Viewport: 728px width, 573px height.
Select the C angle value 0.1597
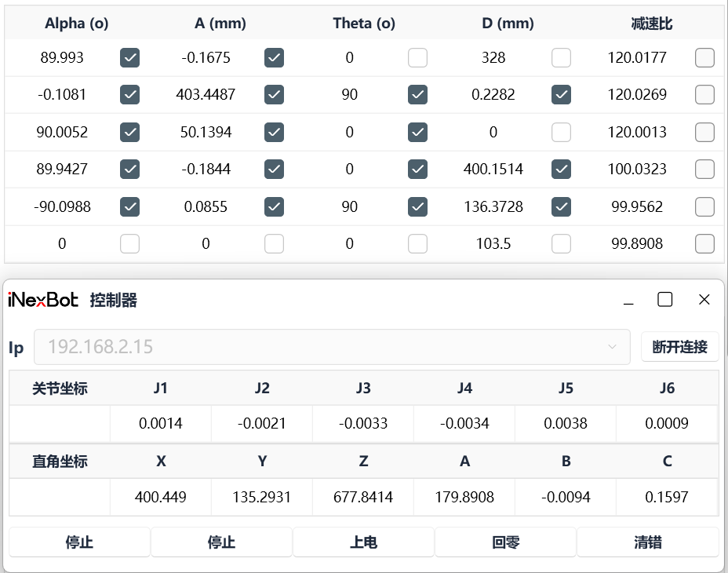click(667, 497)
